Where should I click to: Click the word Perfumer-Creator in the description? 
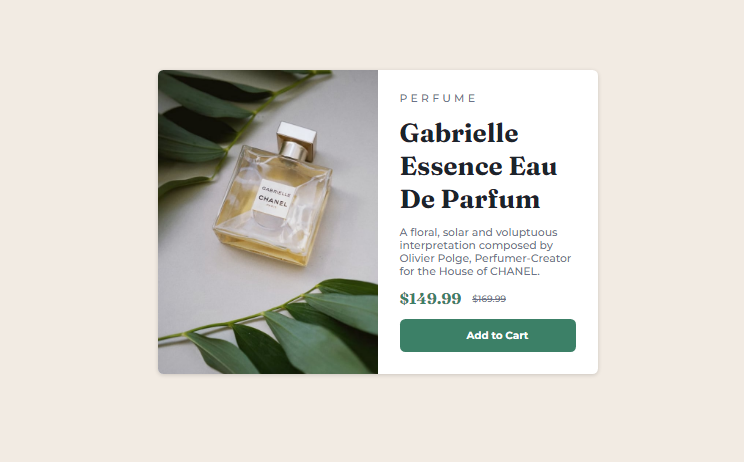pyautogui.click(x=523, y=259)
